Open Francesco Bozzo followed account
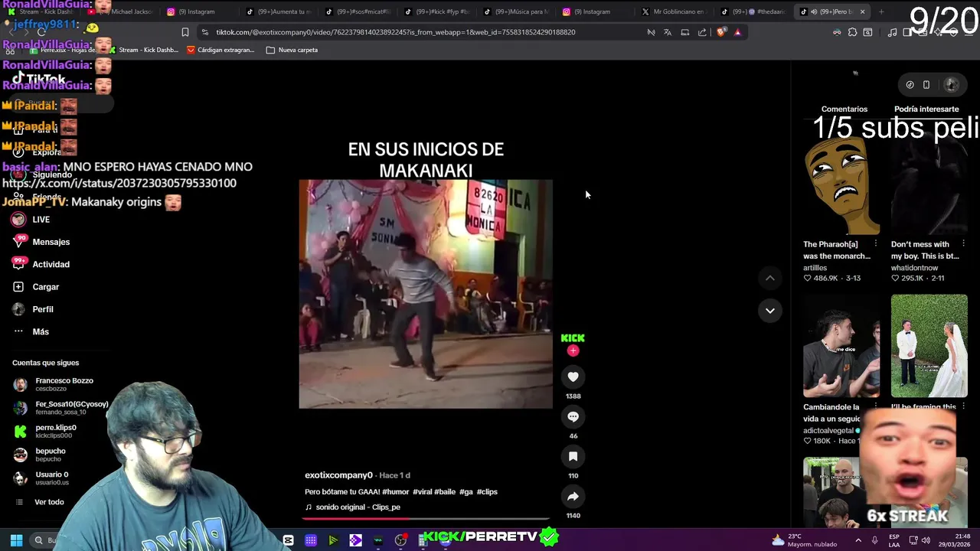The width and height of the screenshot is (980, 551). pyautogui.click(x=54, y=384)
